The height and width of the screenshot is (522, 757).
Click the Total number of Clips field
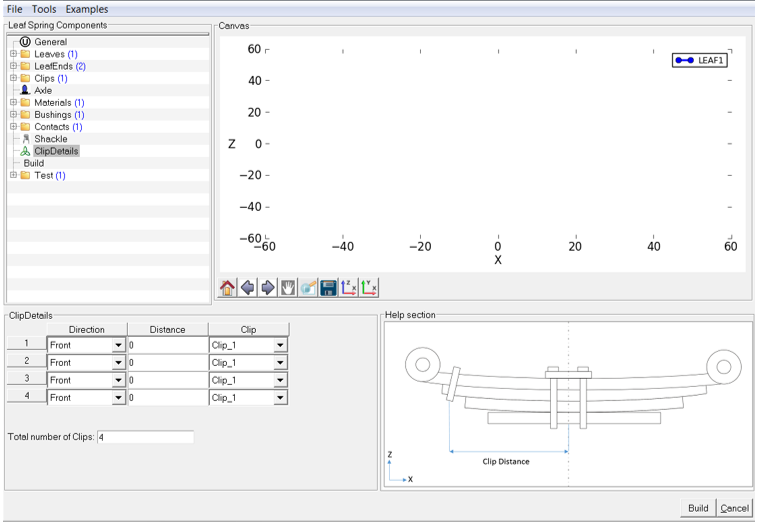145,437
